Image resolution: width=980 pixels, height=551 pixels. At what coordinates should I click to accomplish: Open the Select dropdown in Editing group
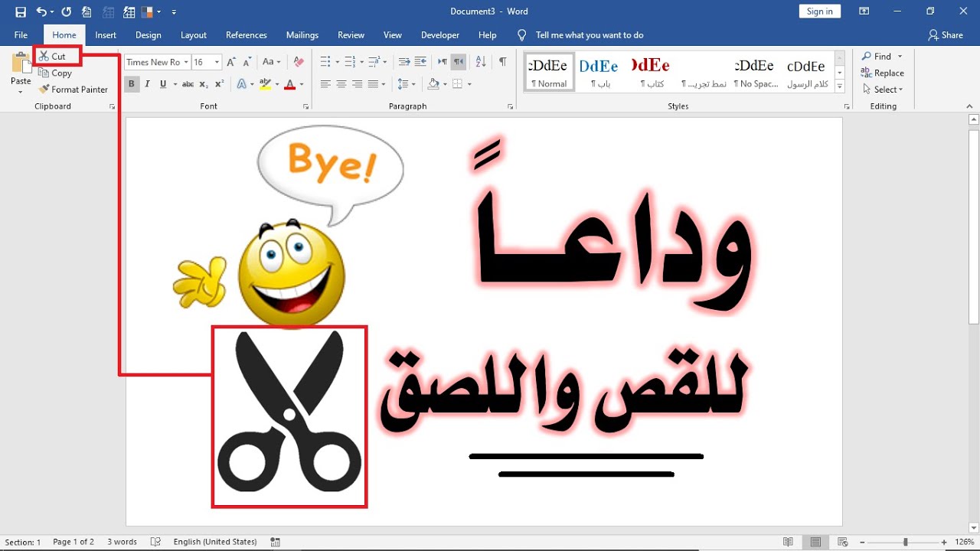(x=883, y=90)
